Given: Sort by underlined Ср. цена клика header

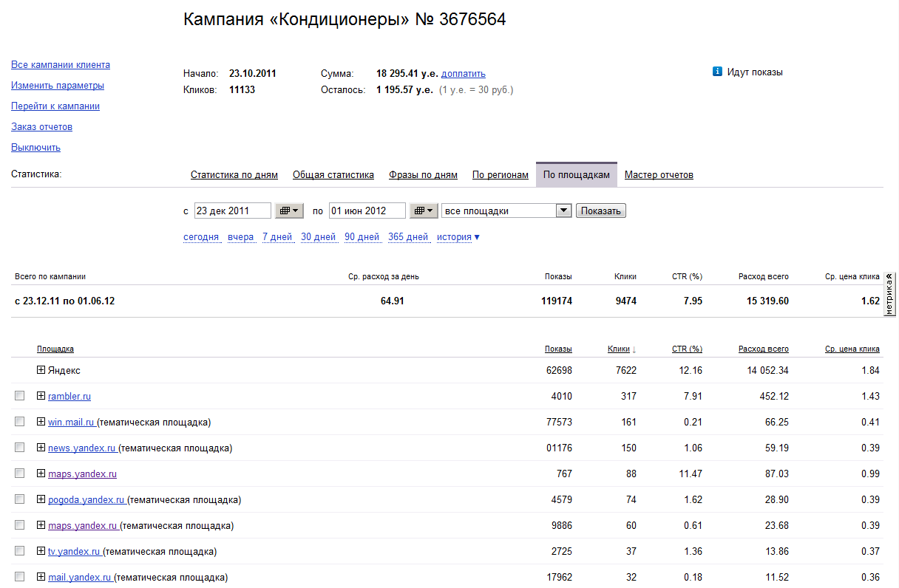Looking at the screenshot, I should (852, 349).
